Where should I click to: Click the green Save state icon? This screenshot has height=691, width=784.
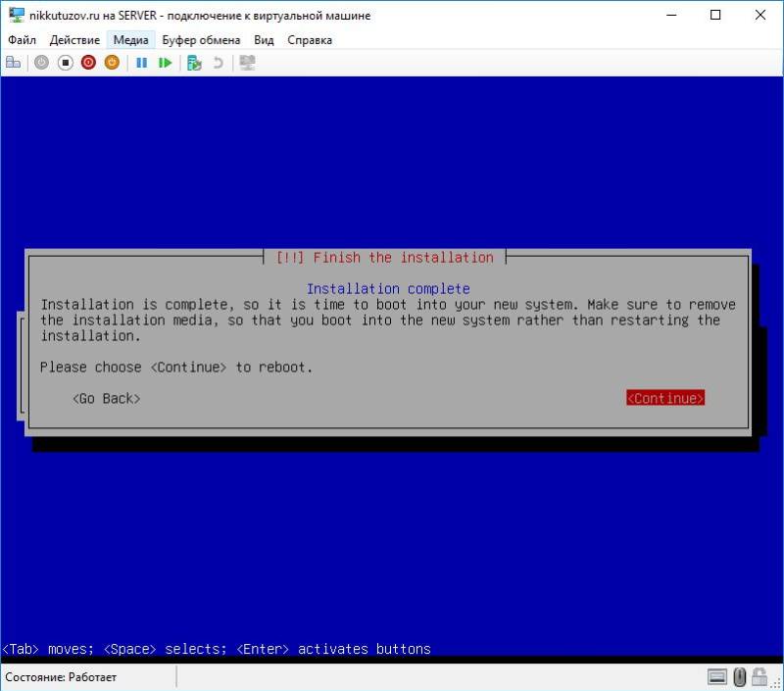click(165, 62)
